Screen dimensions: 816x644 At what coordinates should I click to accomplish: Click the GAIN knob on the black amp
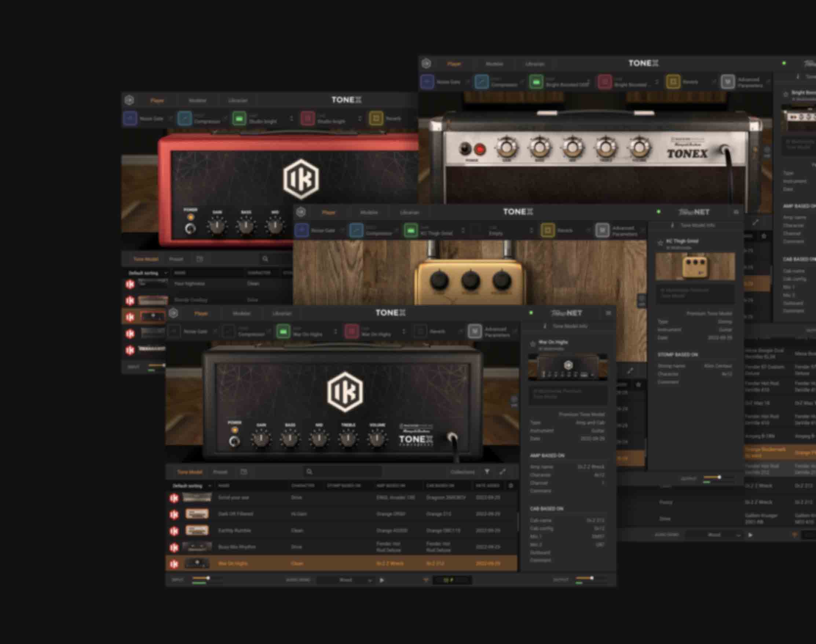point(261,439)
